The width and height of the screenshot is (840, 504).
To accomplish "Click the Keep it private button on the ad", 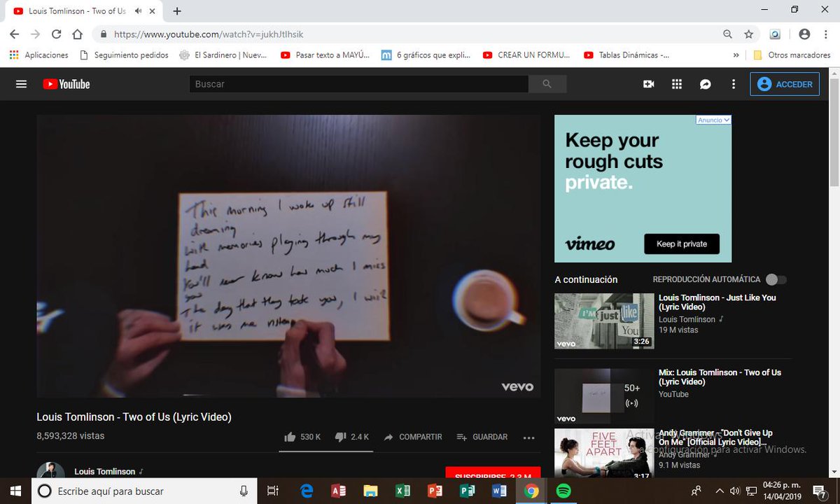I will click(682, 244).
